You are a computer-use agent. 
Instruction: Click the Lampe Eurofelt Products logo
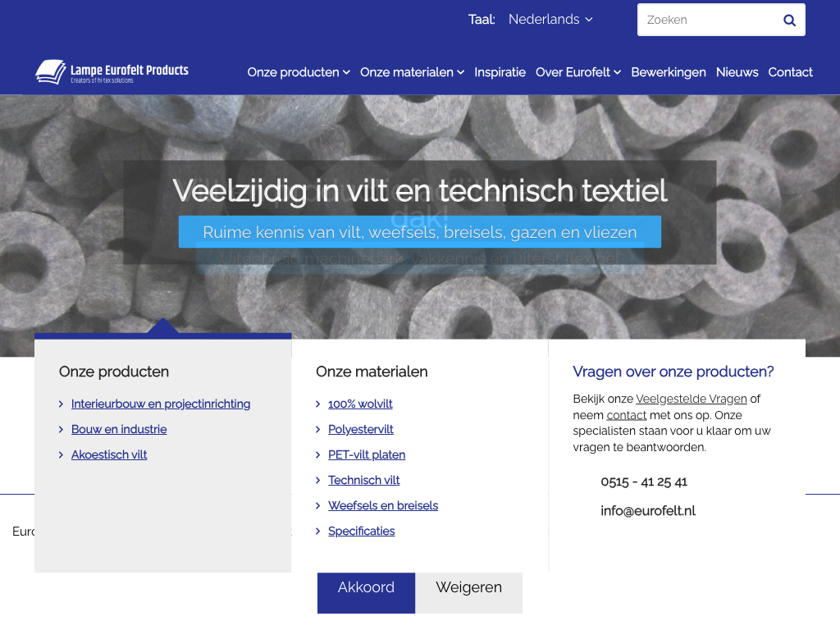[x=112, y=72]
